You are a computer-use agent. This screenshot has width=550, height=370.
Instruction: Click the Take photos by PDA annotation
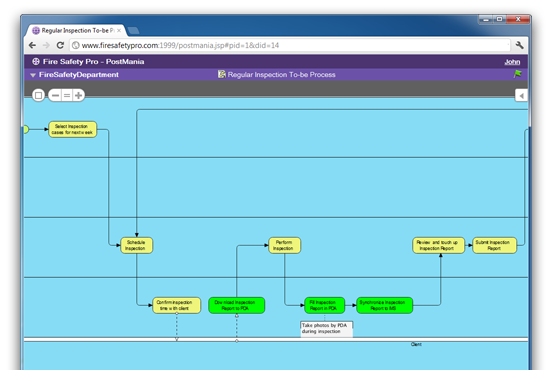pyautogui.click(x=326, y=329)
